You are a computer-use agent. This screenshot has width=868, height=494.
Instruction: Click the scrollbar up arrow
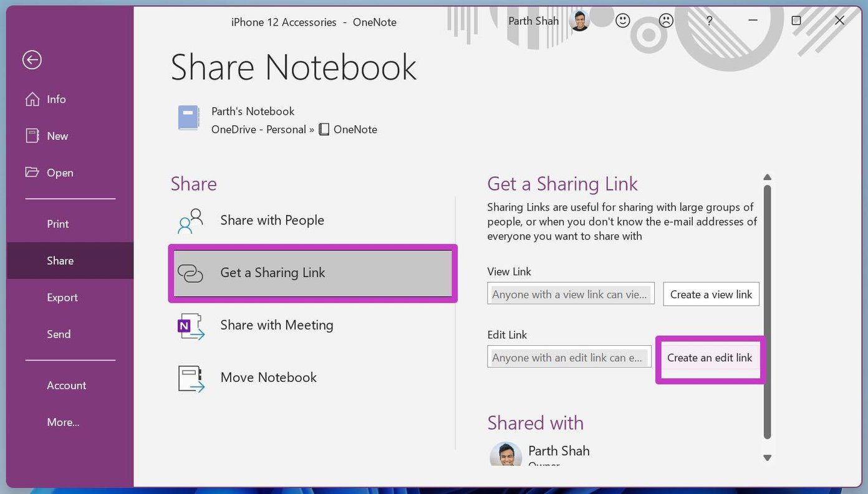pos(768,177)
